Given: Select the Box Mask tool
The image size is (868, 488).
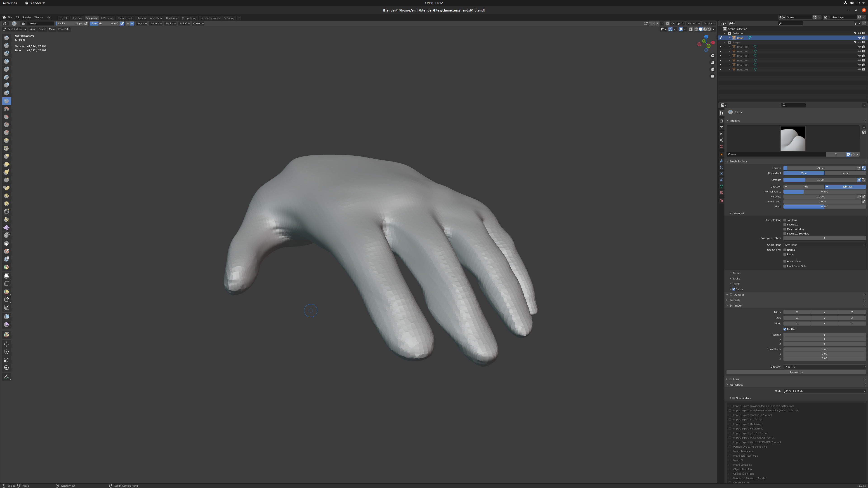Looking at the screenshot, I should pyautogui.click(x=6, y=276).
